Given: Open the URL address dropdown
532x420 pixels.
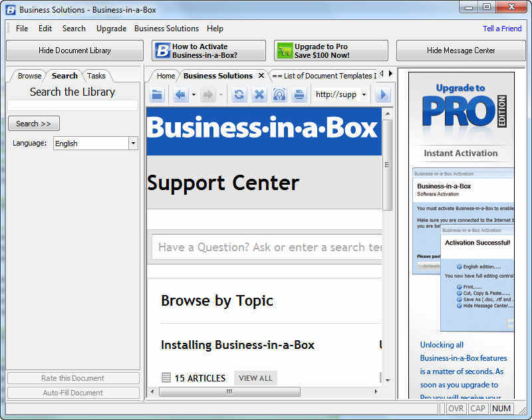Looking at the screenshot, I should pyautogui.click(x=364, y=94).
